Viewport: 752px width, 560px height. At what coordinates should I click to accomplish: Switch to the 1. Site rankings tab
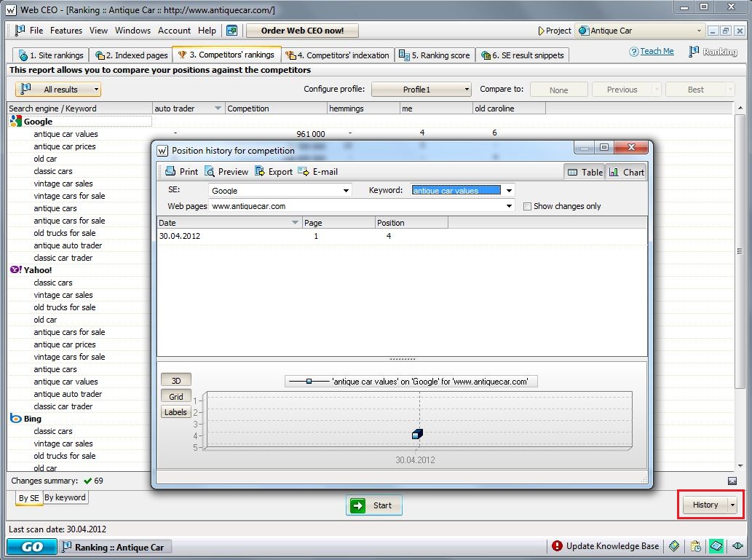coord(50,55)
